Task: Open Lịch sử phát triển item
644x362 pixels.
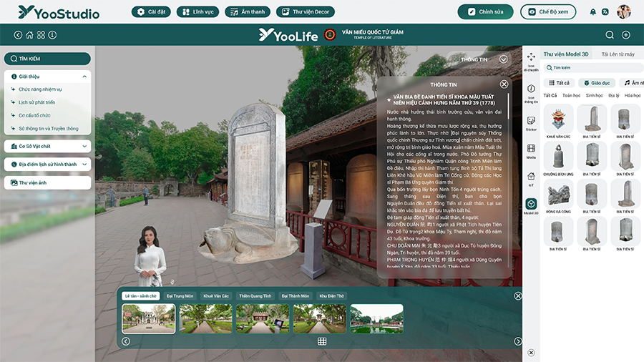Action: pos(36,102)
